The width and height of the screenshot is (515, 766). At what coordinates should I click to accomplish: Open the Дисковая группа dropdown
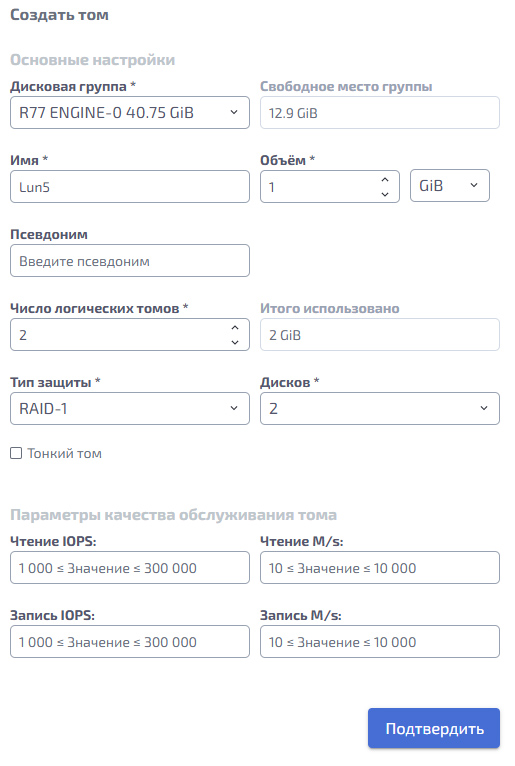pyautogui.click(x=129, y=113)
